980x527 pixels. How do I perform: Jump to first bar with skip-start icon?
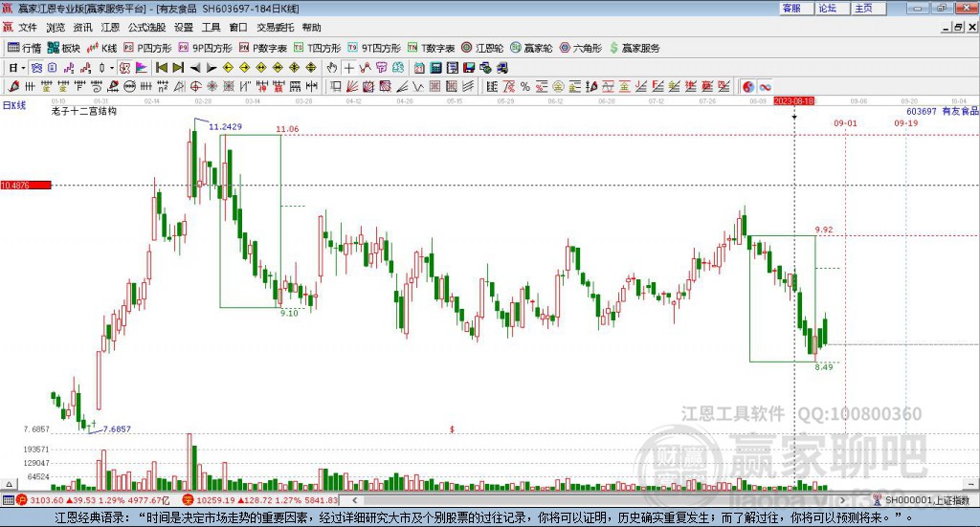coord(162,68)
